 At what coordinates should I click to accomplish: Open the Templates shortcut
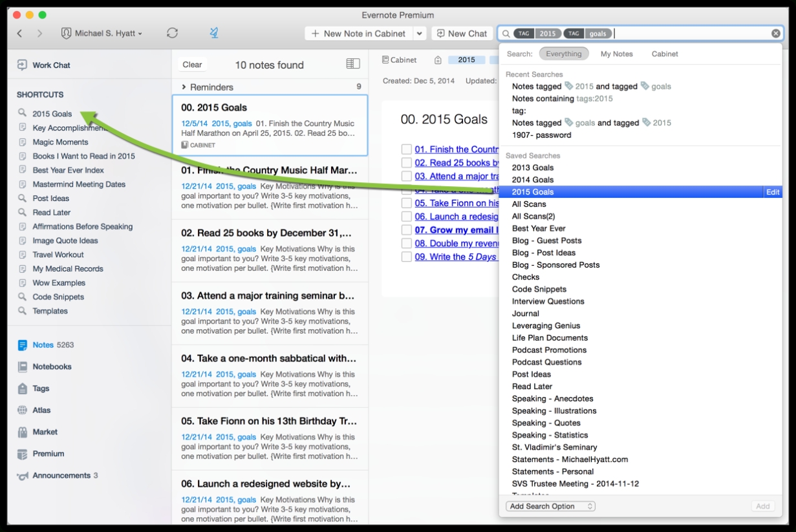coord(50,311)
